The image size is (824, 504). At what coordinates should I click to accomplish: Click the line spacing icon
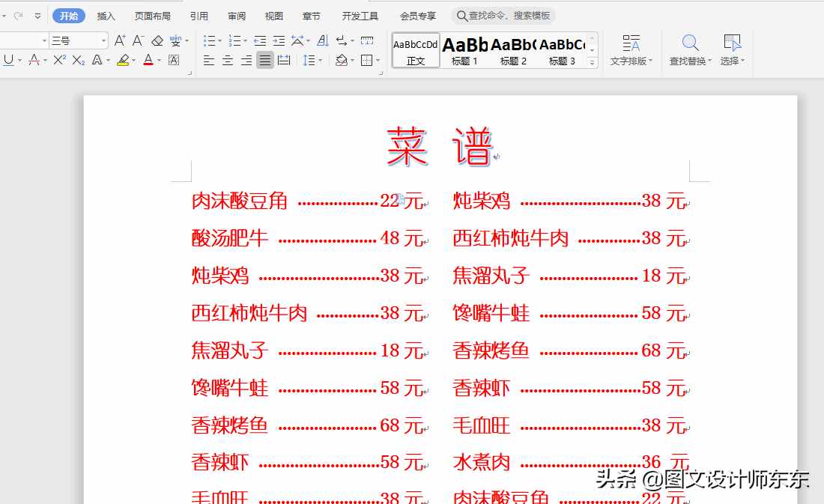point(309,61)
